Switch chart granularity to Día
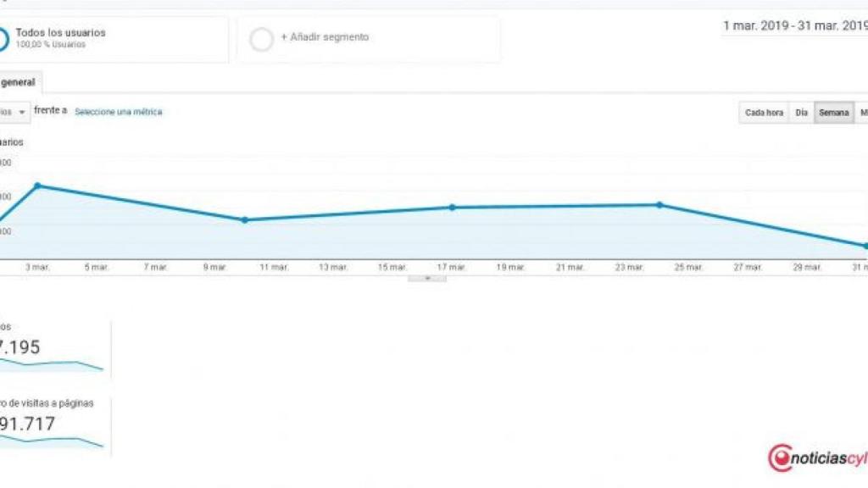This screenshot has width=868, height=488. [801, 113]
